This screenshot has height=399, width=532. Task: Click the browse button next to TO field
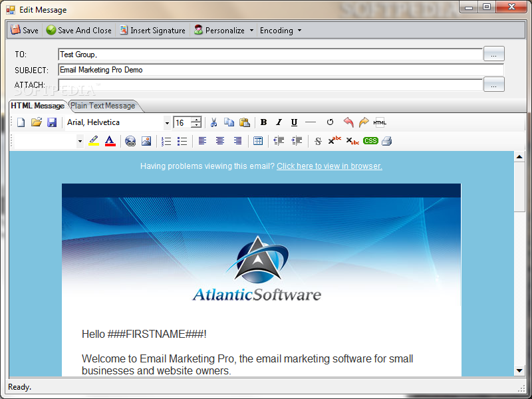tap(493, 54)
